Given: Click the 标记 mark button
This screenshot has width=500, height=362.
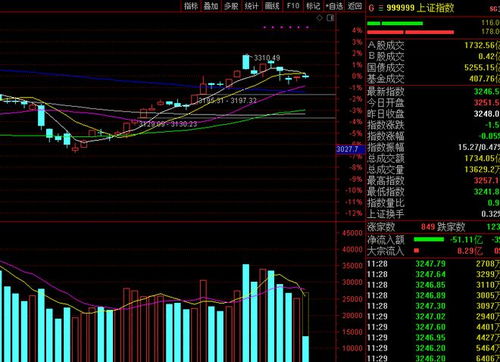Looking at the screenshot, I should [x=313, y=6].
